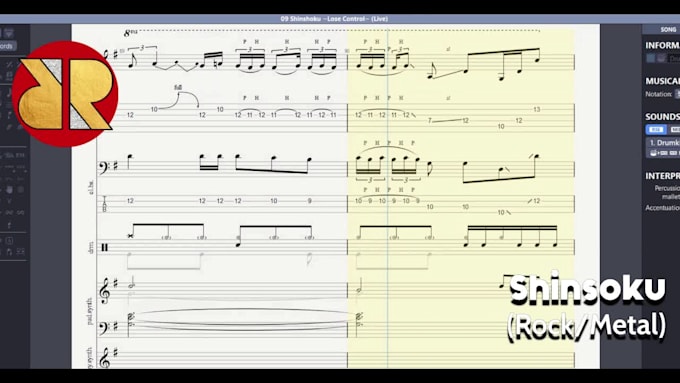Open the SONG tab in inspector

coord(668,29)
